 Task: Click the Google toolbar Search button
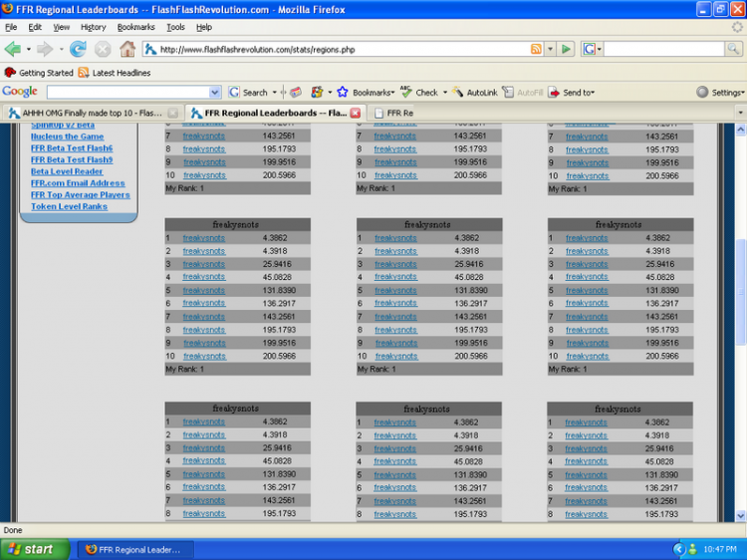248,93
